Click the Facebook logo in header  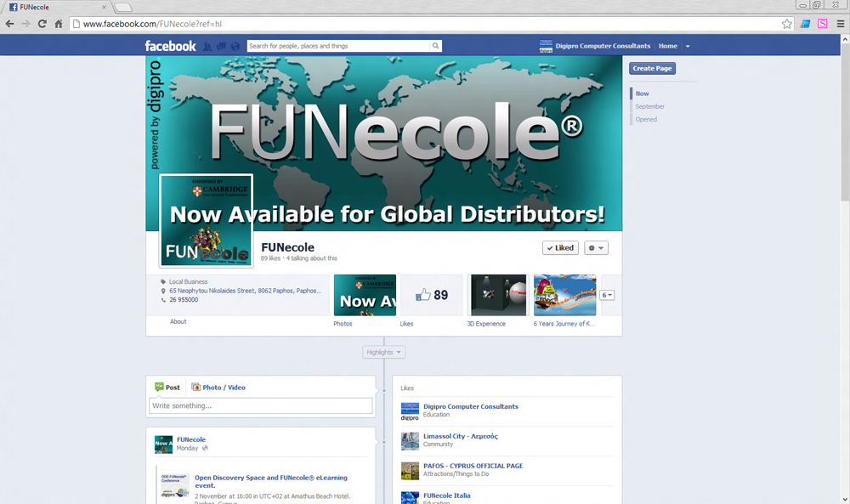[x=170, y=46]
